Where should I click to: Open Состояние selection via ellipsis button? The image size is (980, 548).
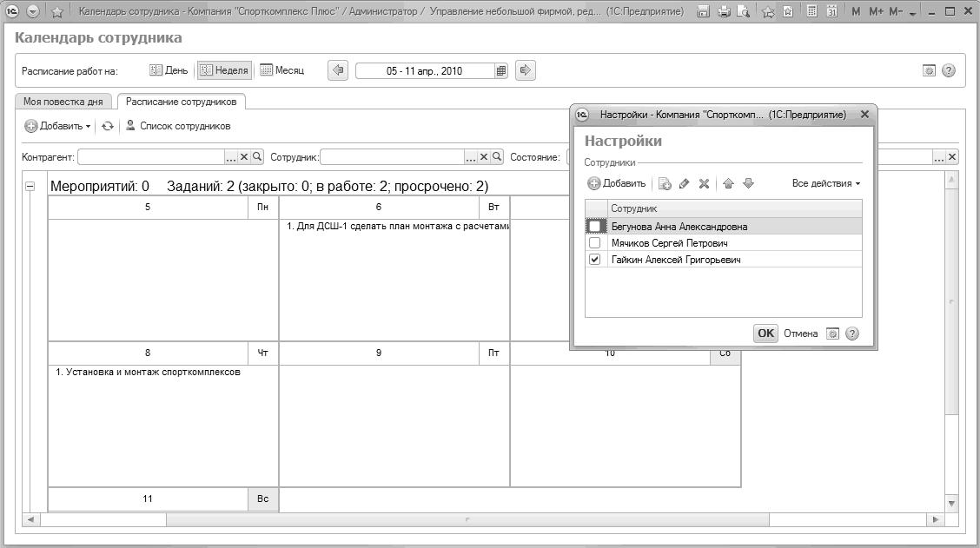click(939, 157)
